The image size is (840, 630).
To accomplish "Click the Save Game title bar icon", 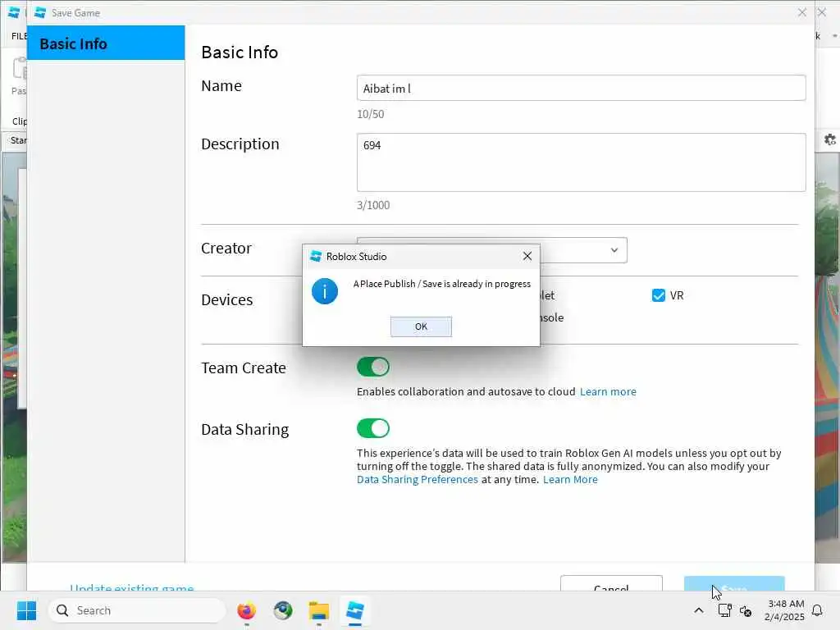I will [39, 12].
